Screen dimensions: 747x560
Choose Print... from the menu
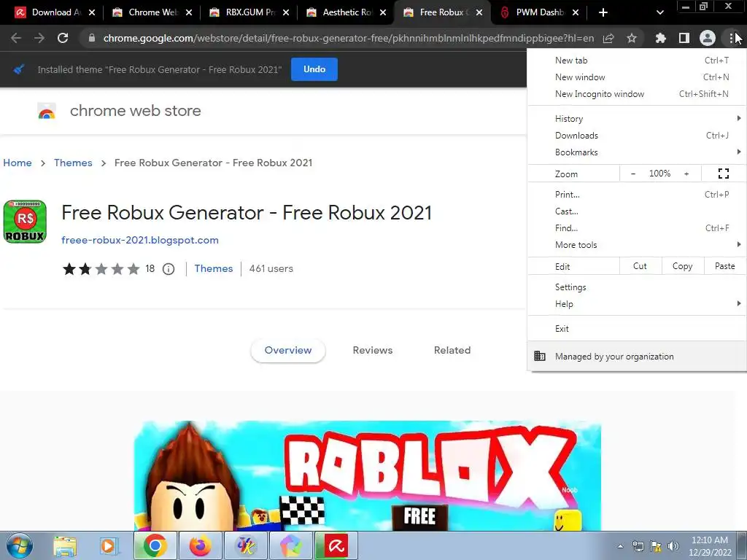(x=636, y=194)
